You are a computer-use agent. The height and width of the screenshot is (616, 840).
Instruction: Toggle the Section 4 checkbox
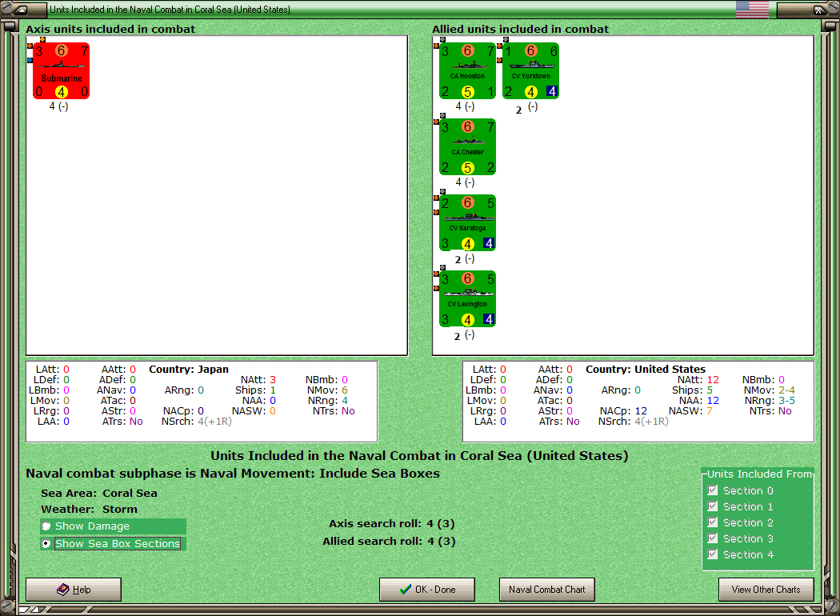pyautogui.click(x=713, y=554)
